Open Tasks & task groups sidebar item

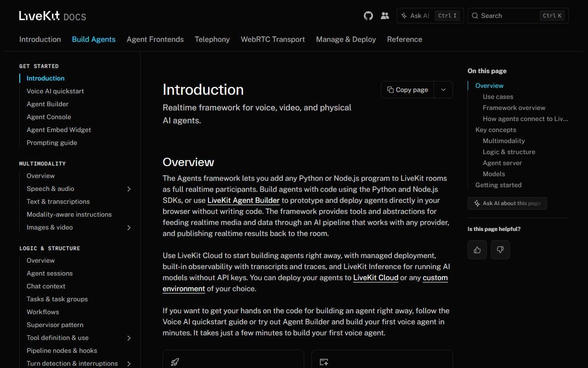57,299
